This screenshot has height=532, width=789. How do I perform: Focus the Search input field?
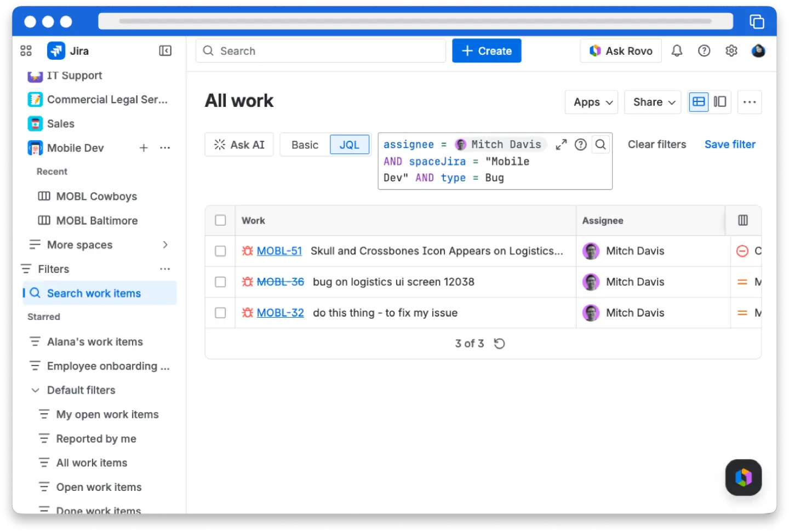coord(321,51)
